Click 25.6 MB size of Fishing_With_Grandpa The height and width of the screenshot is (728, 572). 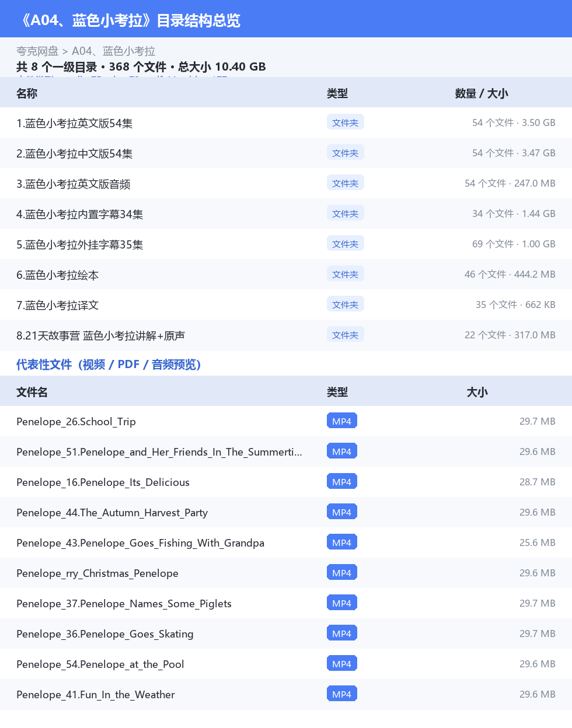point(538,542)
